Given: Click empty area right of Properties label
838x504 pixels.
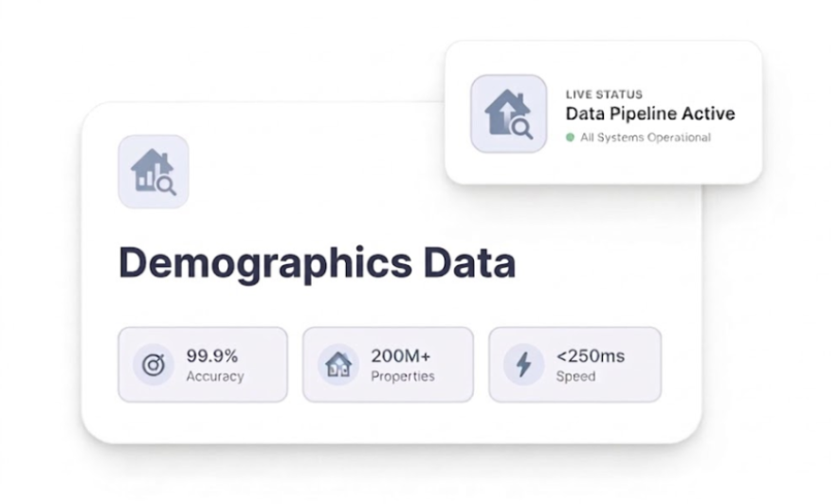Looking at the screenshot, I should [455, 376].
